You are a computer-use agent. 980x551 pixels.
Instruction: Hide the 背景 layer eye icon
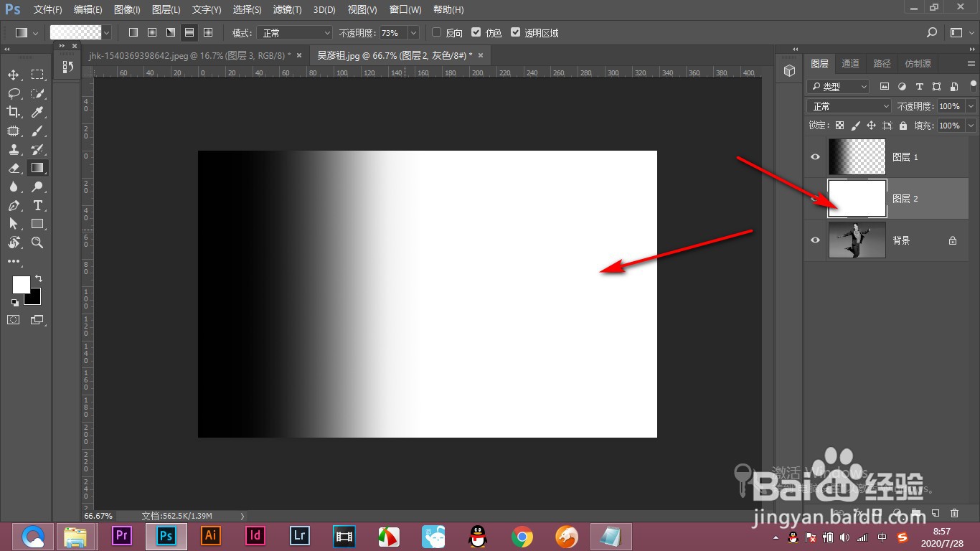pyautogui.click(x=815, y=240)
